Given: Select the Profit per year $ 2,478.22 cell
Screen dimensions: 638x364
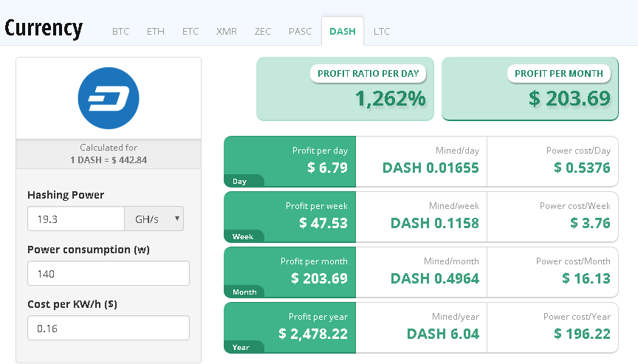Looking at the screenshot, I should coord(289,327).
